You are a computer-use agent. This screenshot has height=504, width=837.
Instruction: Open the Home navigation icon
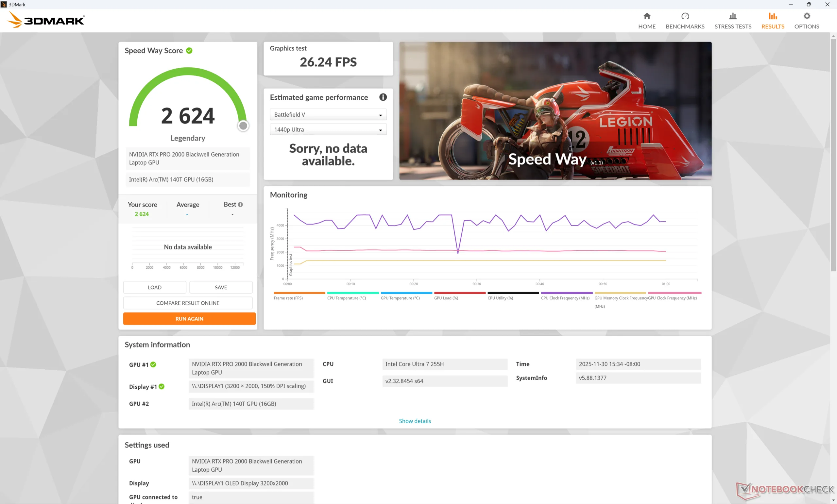click(x=646, y=16)
